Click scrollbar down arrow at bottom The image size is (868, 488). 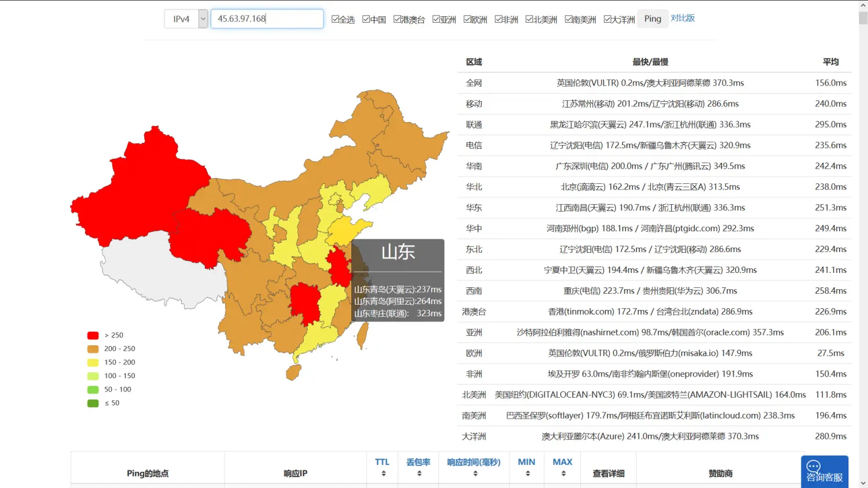863,483
